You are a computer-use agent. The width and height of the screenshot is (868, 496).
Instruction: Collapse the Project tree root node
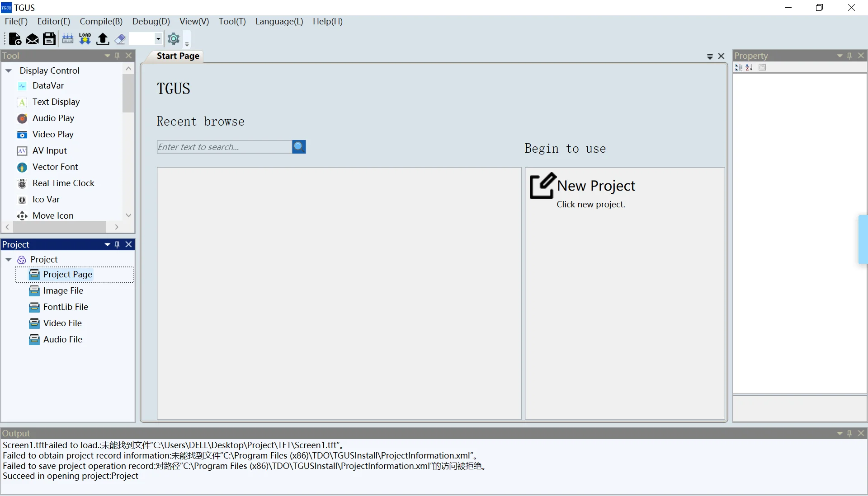coord(9,260)
